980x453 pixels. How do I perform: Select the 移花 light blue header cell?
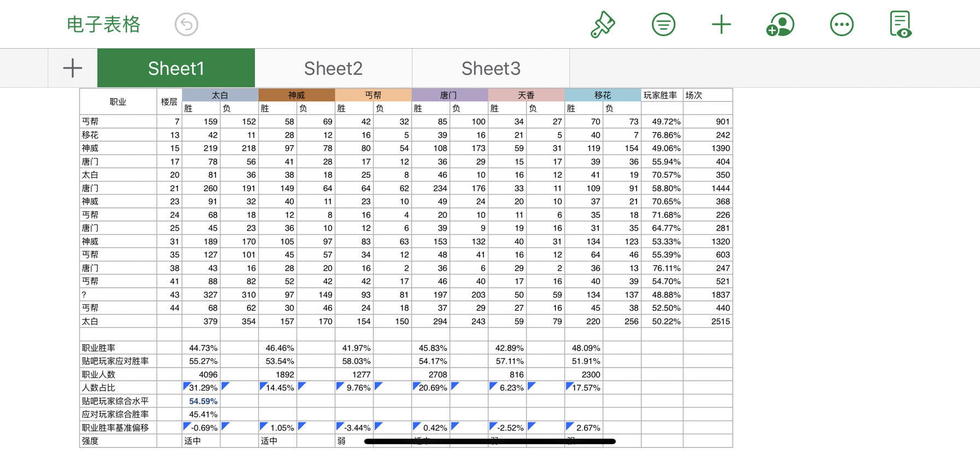pyautogui.click(x=603, y=95)
